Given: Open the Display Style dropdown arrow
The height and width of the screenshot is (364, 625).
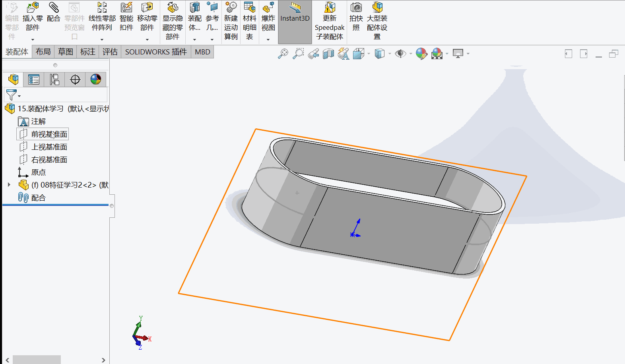Looking at the screenshot, I should coord(390,54).
